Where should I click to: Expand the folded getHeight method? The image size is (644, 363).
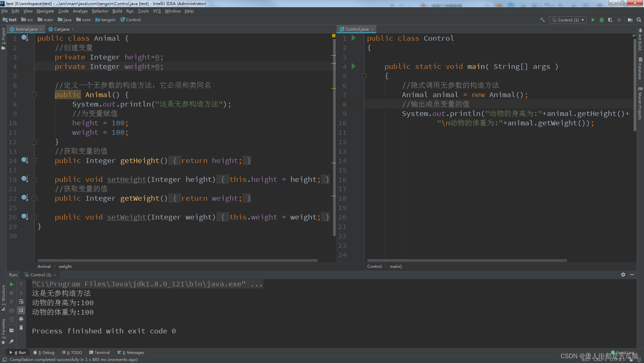(34, 161)
